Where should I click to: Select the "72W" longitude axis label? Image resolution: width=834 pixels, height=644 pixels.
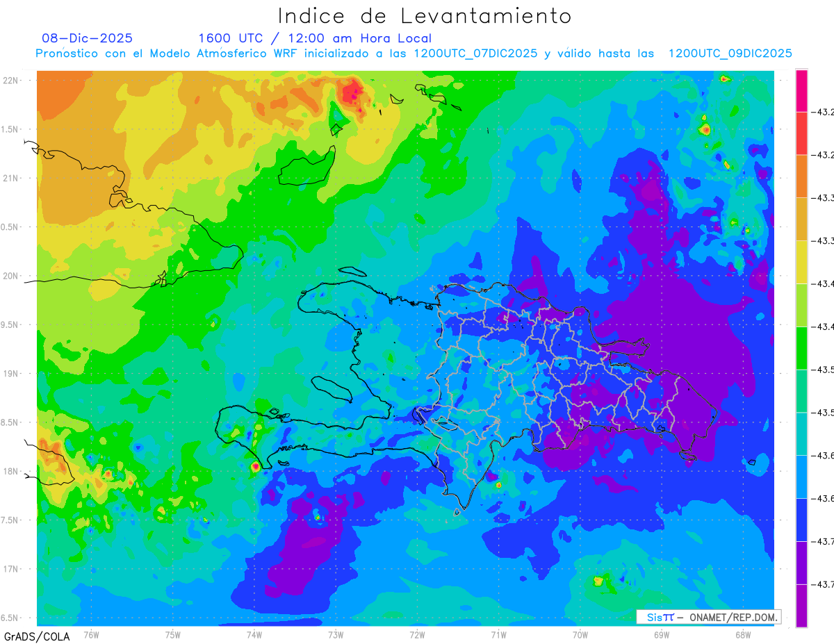417,634
